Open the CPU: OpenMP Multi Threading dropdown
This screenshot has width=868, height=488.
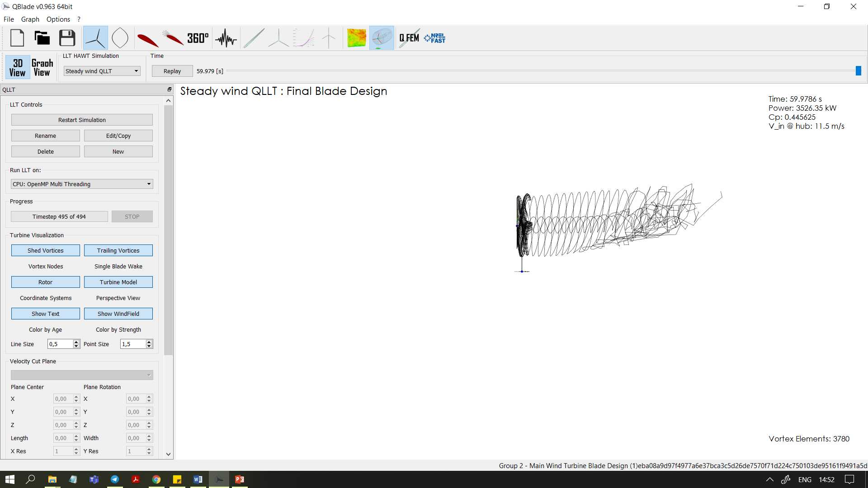(x=82, y=184)
